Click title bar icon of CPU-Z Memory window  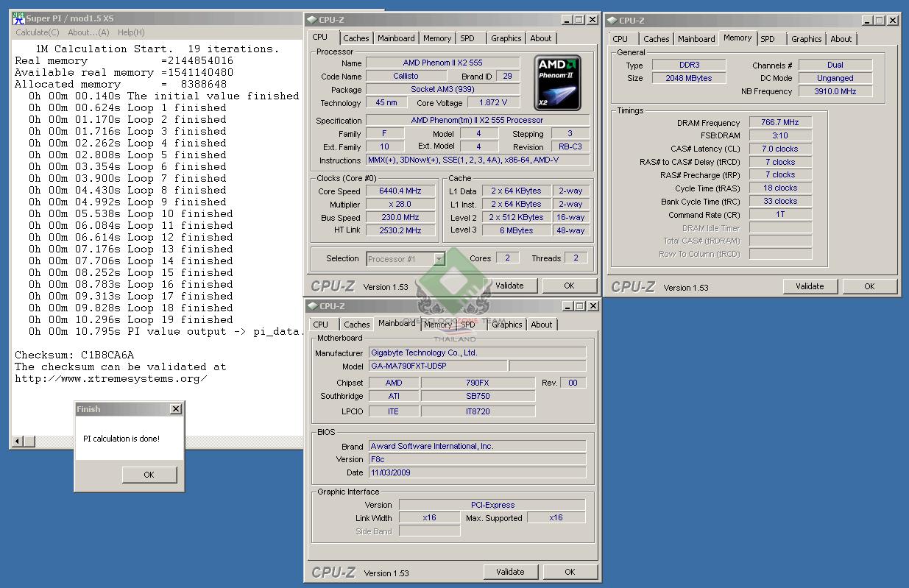(x=612, y=21)
